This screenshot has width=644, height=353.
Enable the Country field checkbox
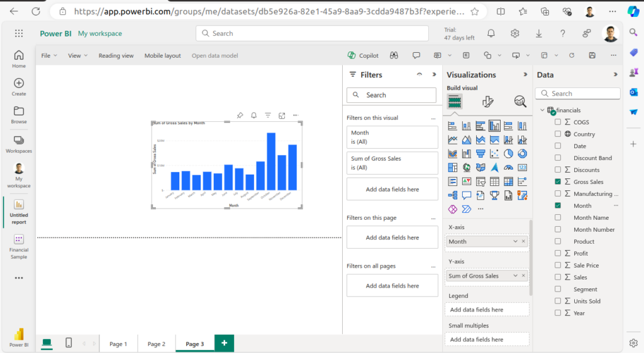(558, 134)
